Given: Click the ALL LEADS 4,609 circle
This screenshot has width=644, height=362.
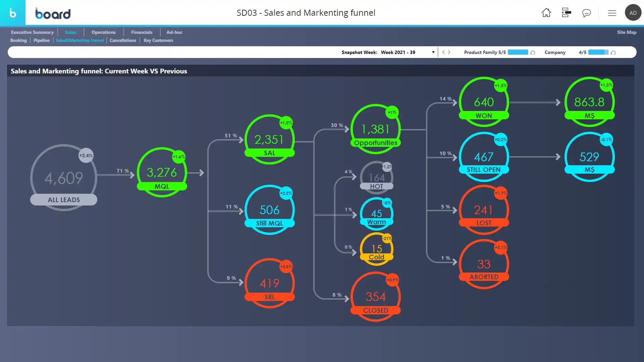Looking at the screenshot, I should pos(64,178).
